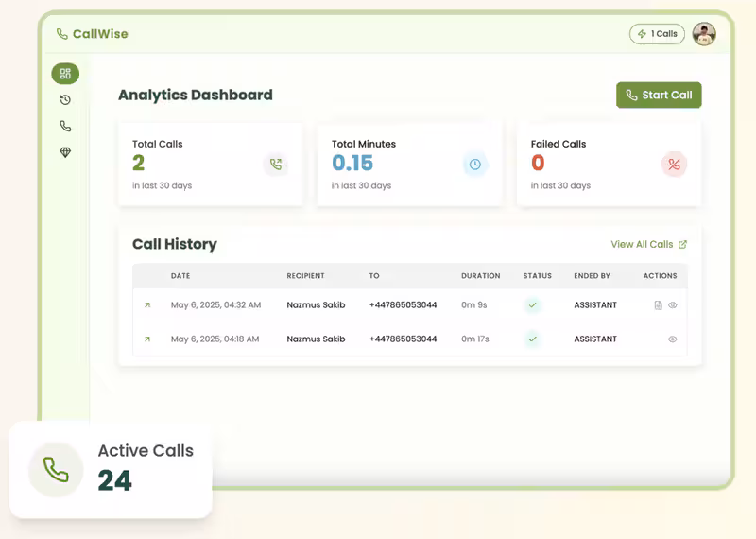Click the external link icon beside View All Calls

682,244
